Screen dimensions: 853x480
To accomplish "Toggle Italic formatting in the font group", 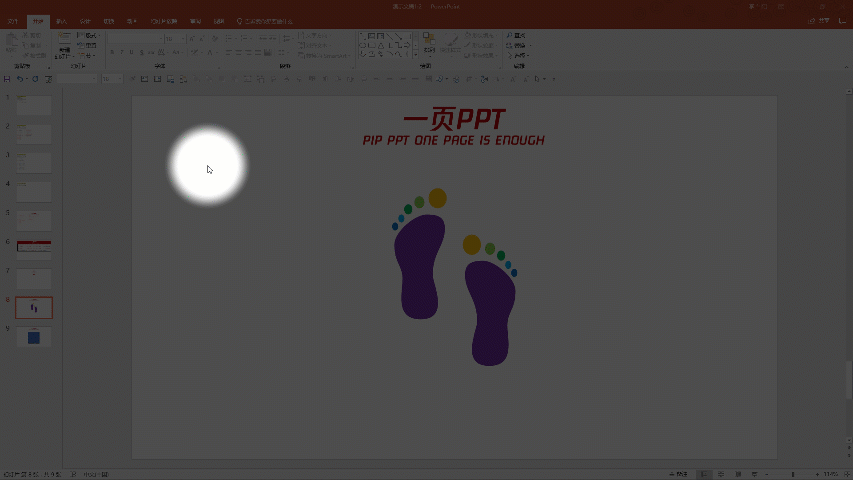I will (x=123, y=52).
